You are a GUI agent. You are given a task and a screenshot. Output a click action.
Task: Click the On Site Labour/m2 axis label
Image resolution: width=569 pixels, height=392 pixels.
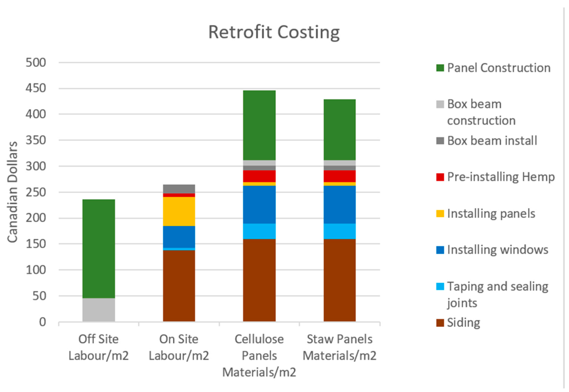coord(179,347)
